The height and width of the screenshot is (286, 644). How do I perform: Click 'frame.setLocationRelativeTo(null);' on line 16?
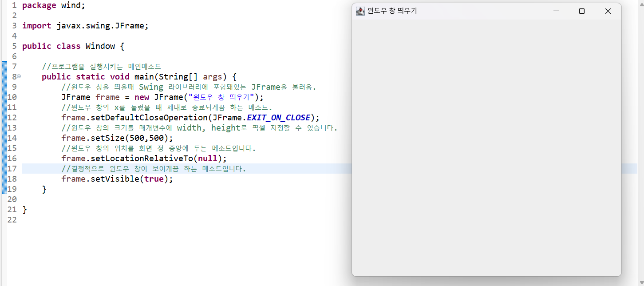144,159
